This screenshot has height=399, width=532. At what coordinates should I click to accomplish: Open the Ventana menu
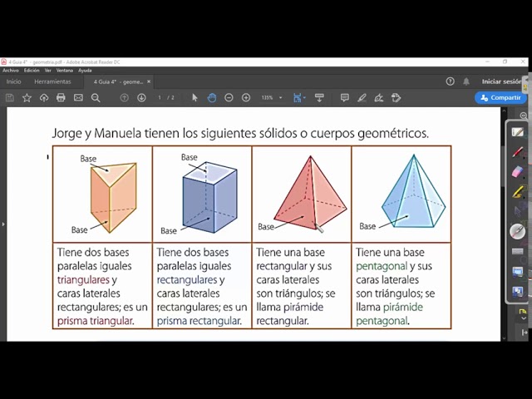(x=65, y=70)
